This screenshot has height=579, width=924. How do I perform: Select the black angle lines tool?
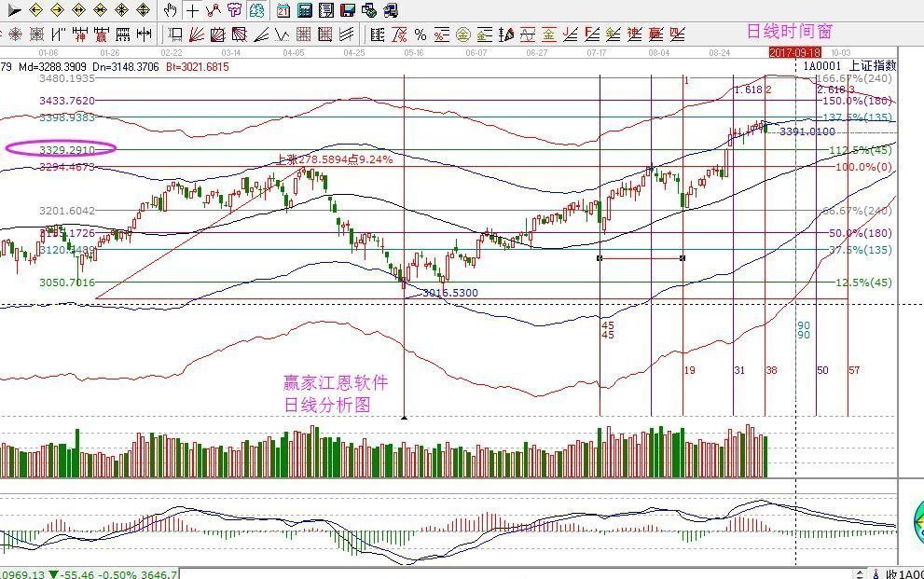260,34
